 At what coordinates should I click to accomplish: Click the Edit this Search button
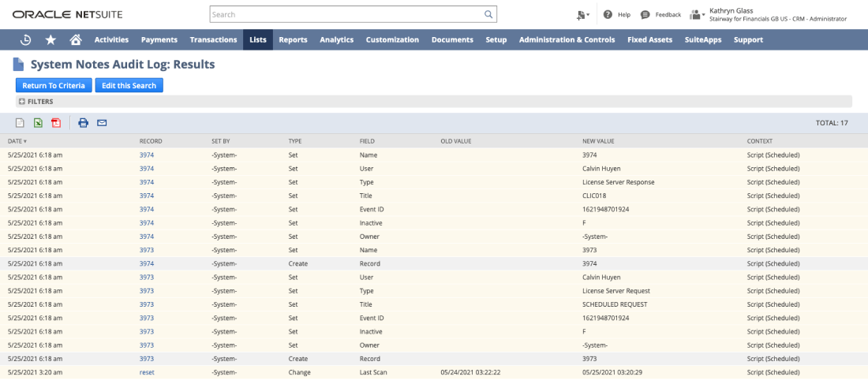(x=129, y=85)
